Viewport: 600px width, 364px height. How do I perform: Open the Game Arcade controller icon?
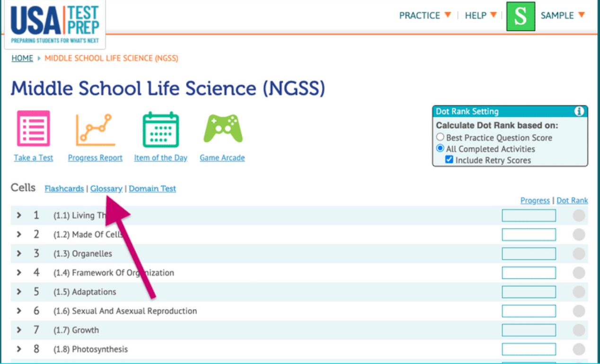[222, 129]
